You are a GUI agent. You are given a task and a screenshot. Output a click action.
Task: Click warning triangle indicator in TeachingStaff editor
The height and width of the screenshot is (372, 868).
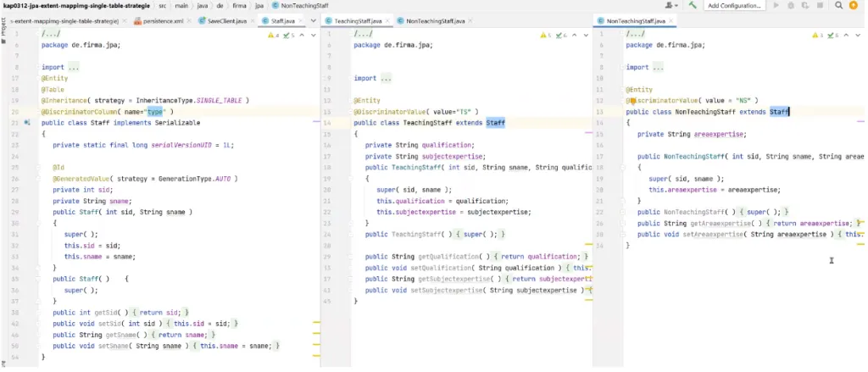(545, 35)
